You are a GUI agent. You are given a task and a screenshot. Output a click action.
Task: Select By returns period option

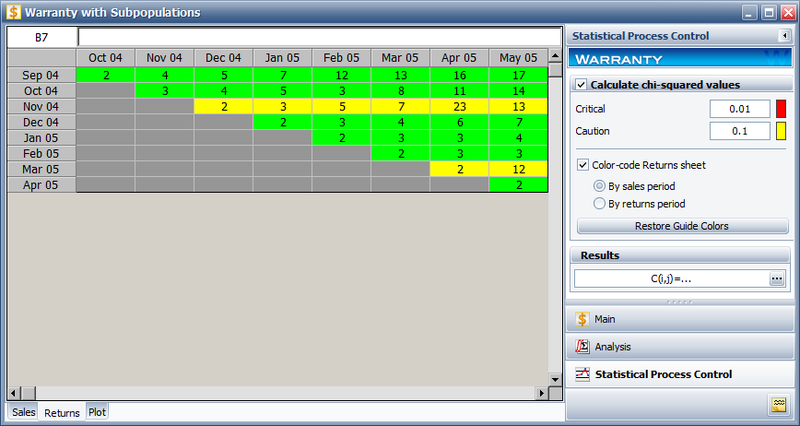(600, 204)
